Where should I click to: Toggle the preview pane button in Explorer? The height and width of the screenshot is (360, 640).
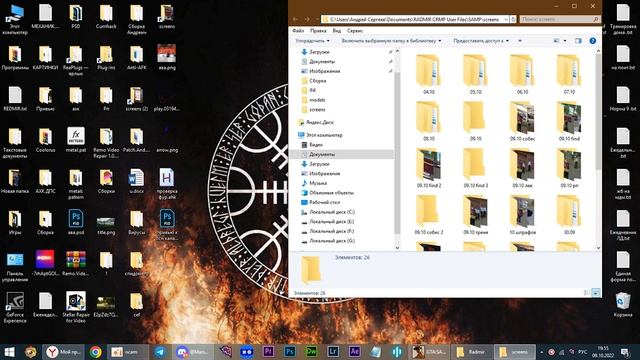578,41
